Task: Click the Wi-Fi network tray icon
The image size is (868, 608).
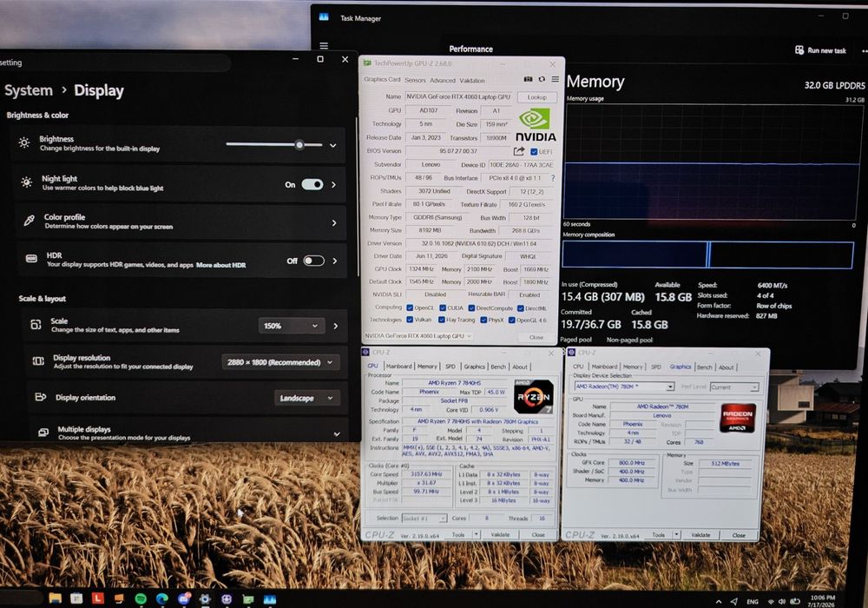Action: 771,601
